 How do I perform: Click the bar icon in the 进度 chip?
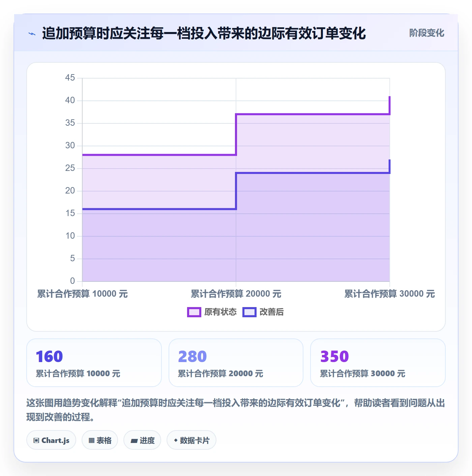[x=134, y=441]
